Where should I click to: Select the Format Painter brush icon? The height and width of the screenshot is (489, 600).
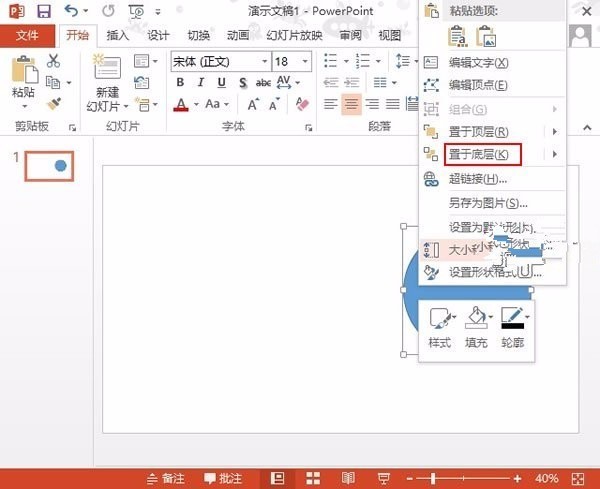[x=55, y=103]
